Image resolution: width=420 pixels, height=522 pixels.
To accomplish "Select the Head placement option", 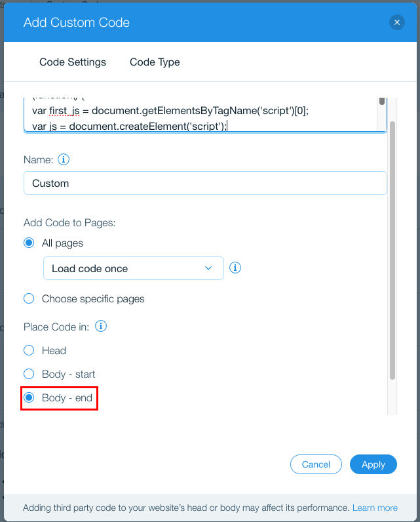I will [x=29, y=350].
